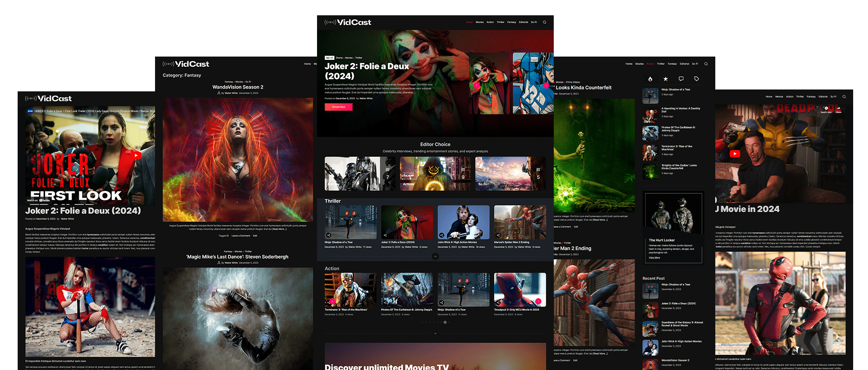Open search on the Action category page header
Image resolution: width=868 pixels, height=370 pixels.
point(706,64)
